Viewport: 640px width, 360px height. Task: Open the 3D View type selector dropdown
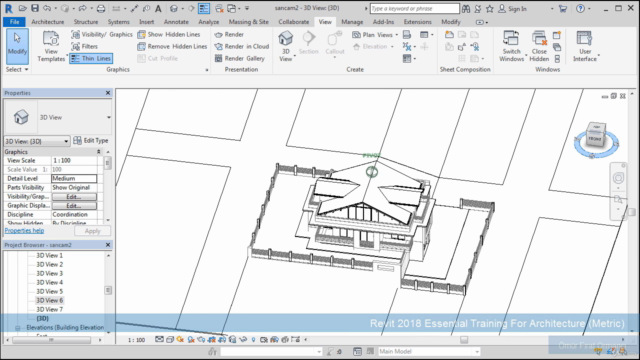(x=58, y=118)
